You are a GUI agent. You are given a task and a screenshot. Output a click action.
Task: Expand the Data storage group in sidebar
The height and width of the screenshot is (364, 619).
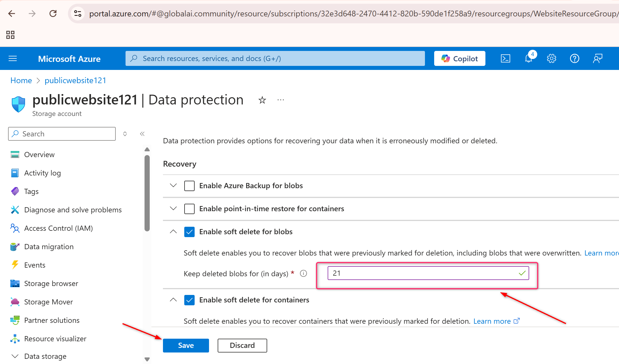coord(15,356)
